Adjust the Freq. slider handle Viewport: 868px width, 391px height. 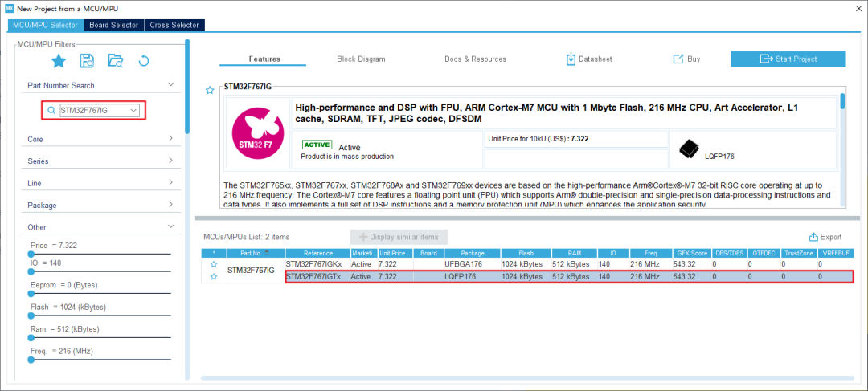point(31,360)
